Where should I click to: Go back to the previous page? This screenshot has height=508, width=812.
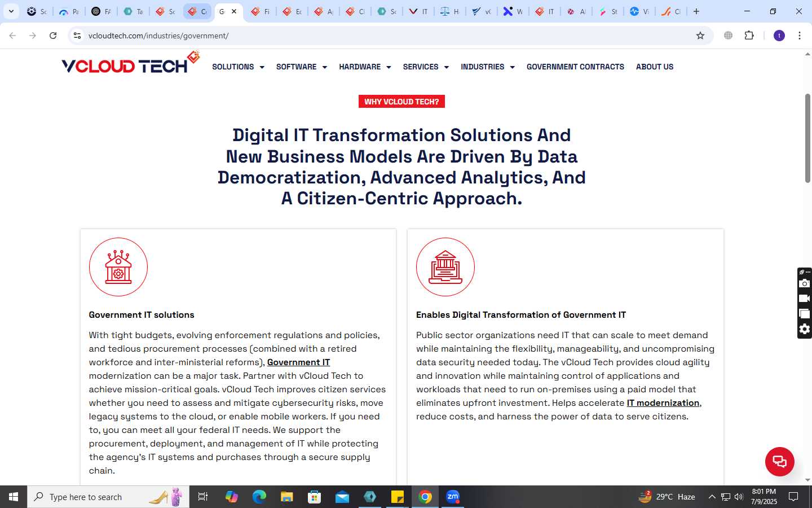12,36
